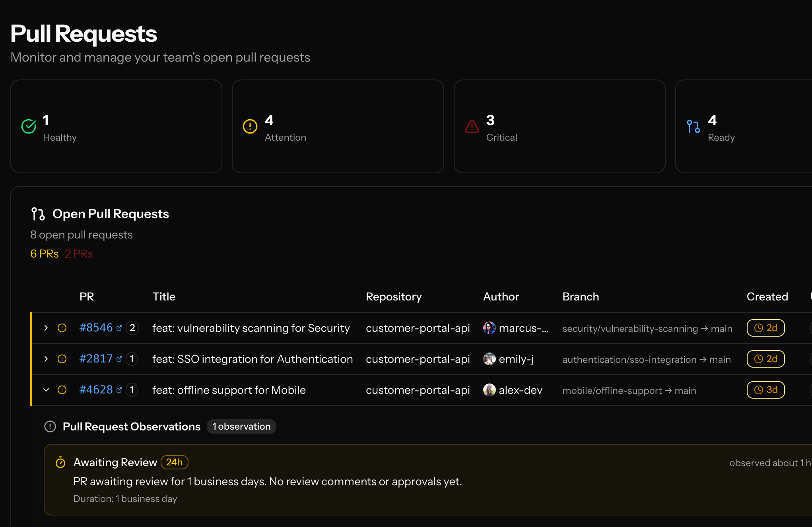Click alex-dev avatar image

coord(490,390)
